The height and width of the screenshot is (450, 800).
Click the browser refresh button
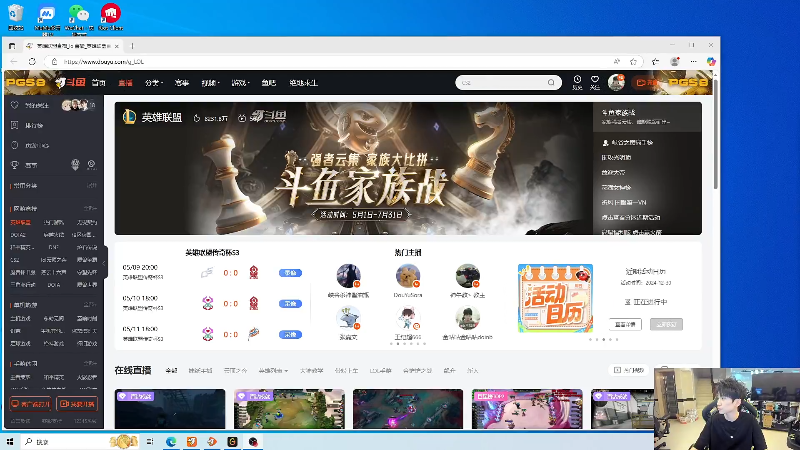(x=32, y=62)
